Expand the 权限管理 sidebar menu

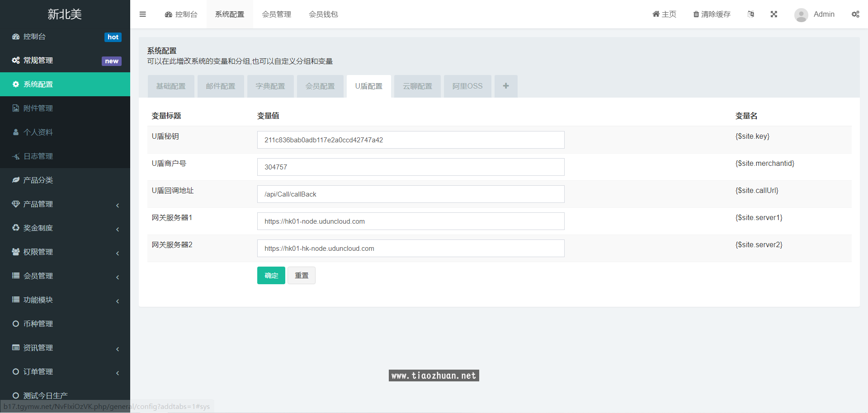point(65,252)
